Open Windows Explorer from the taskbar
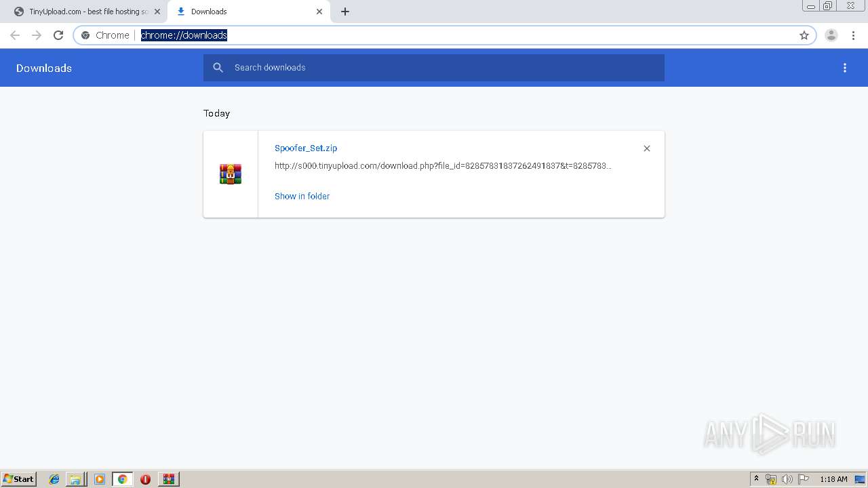 tap(75, 479)
